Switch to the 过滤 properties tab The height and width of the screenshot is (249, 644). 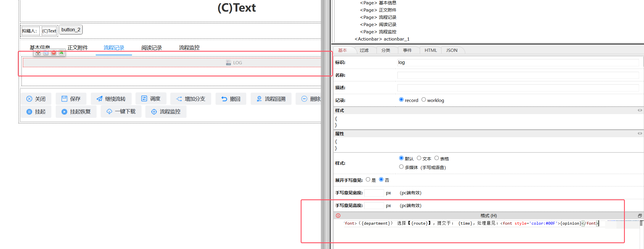(364, 50)
